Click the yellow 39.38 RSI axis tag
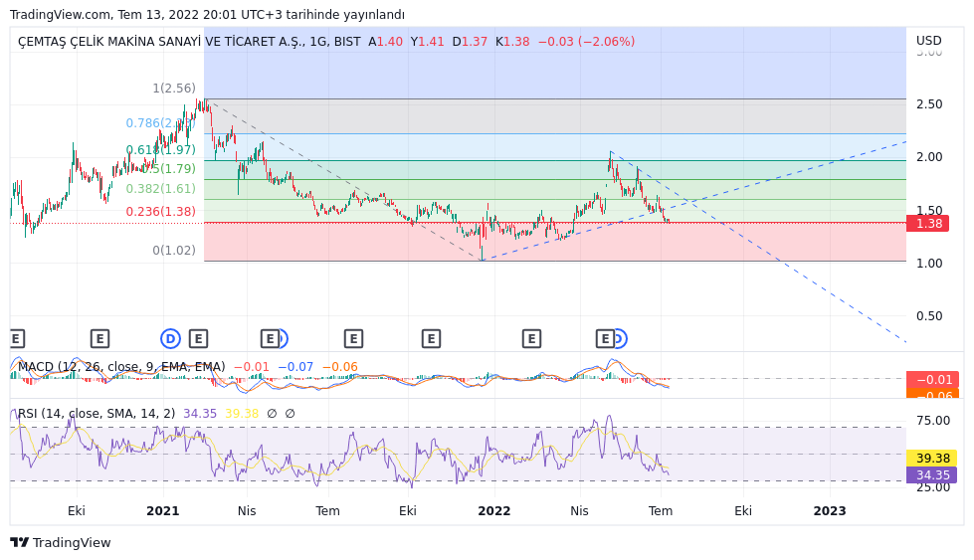 pyautogui.click(x=932, y=459)
